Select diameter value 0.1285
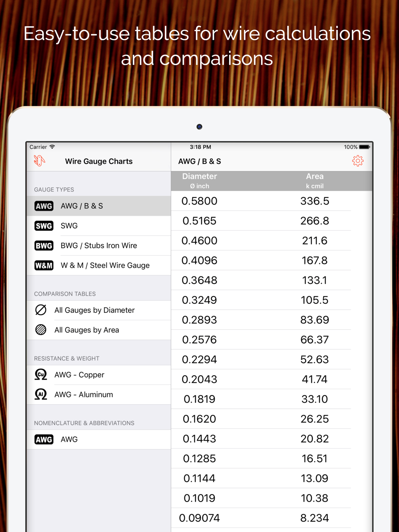This screenshot has height=532, width=399. coord(199,459)
